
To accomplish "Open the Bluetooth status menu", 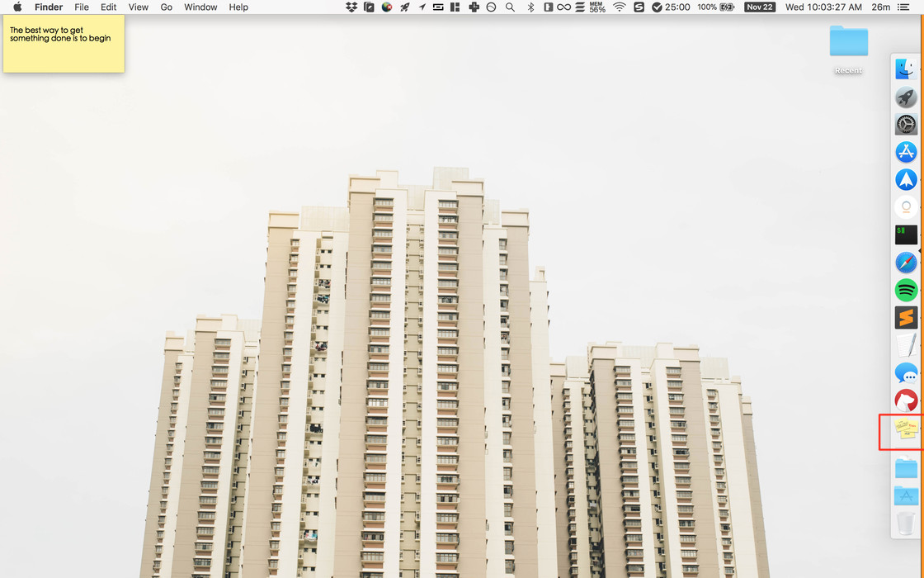I will pos(530,7).
